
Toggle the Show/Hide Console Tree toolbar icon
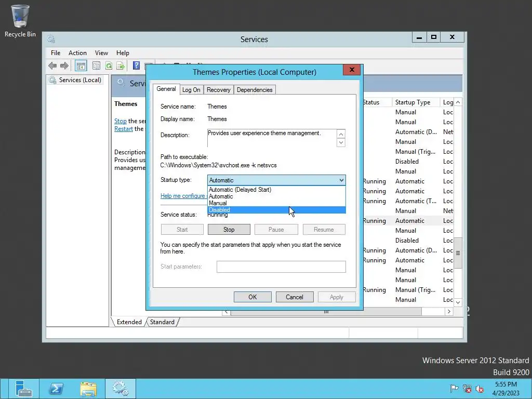tap(81, 65)
